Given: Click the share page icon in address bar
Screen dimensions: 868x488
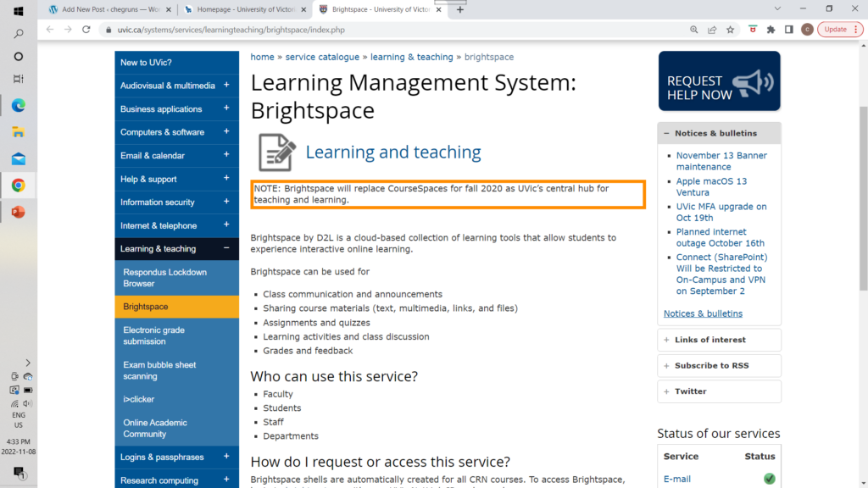Looking at the screenshot, I should coord(712,29).
